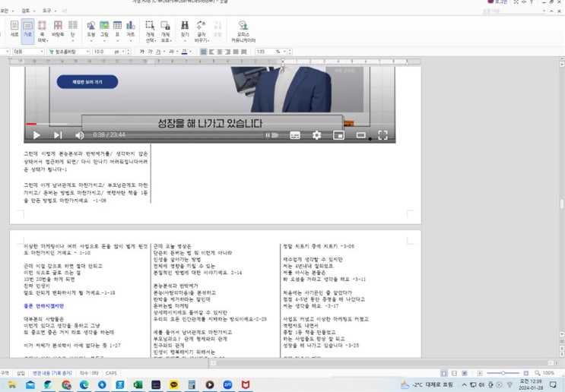
Task: Apply justify alignment (양쪽 정렬)
Action: (x=204, y=52)
